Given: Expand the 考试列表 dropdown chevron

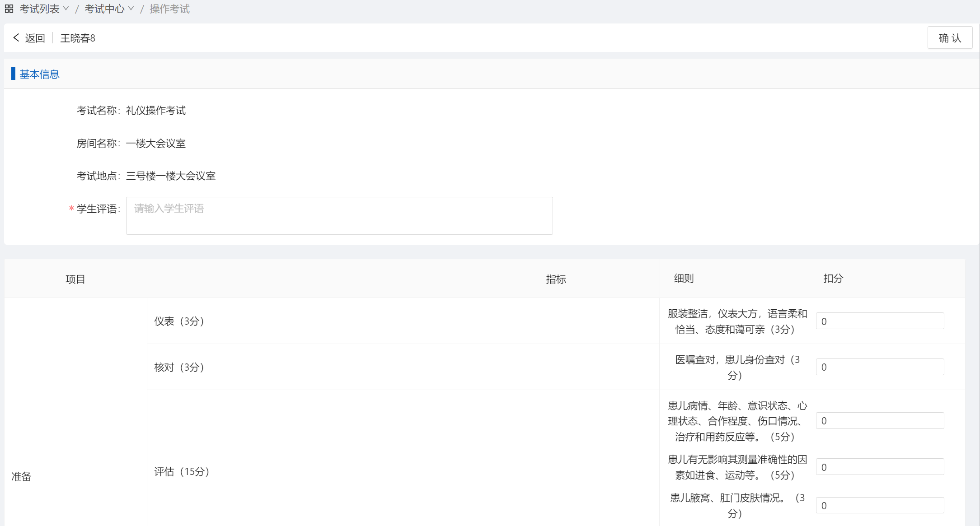Looking at the screenshot, I should [66, 9].
